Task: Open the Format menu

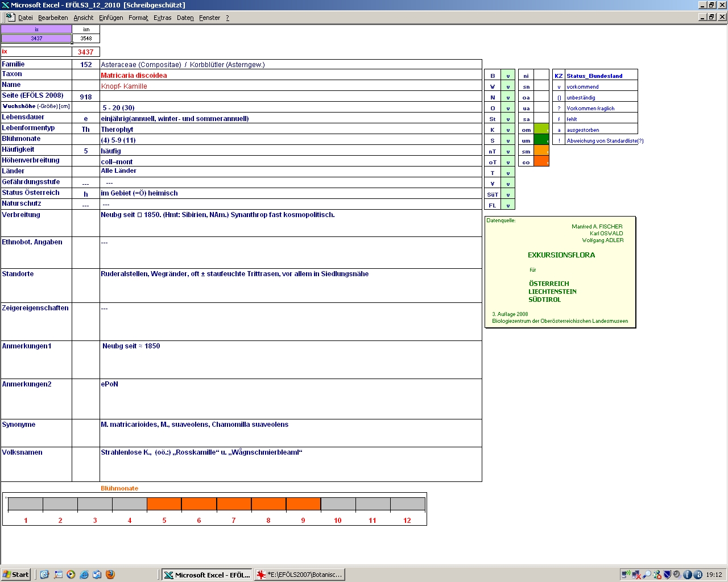Action: point(138,18)
